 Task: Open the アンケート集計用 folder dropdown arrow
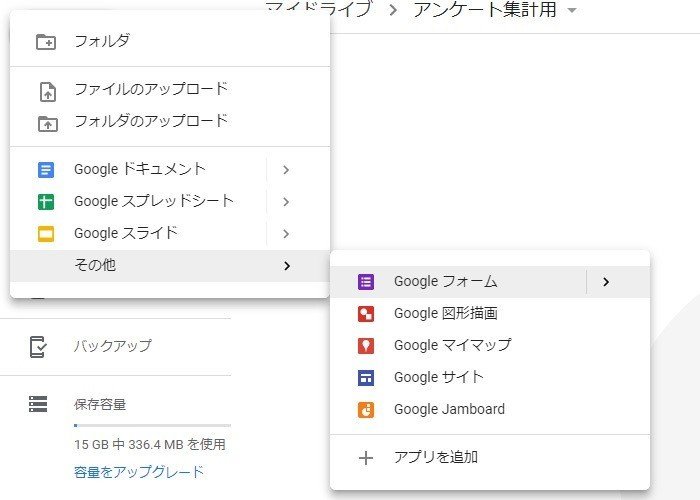(572, 10)
